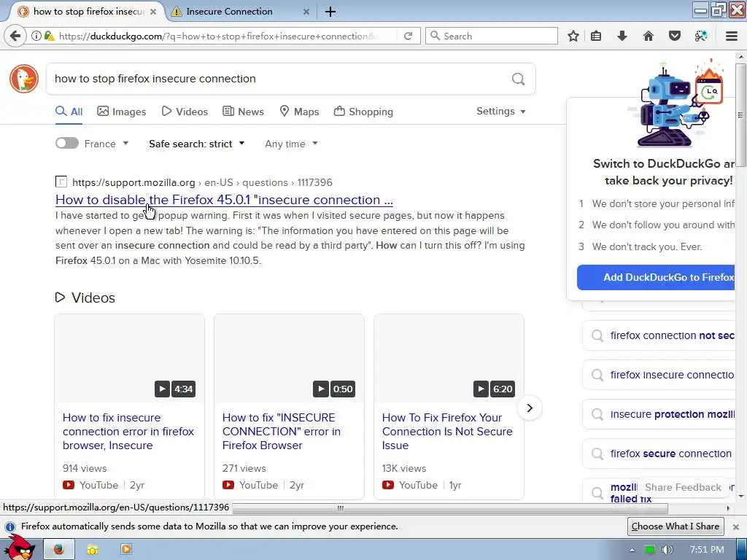Show site information via the address bar info icon
Screen dimensions: 747x560
point(36,36)
